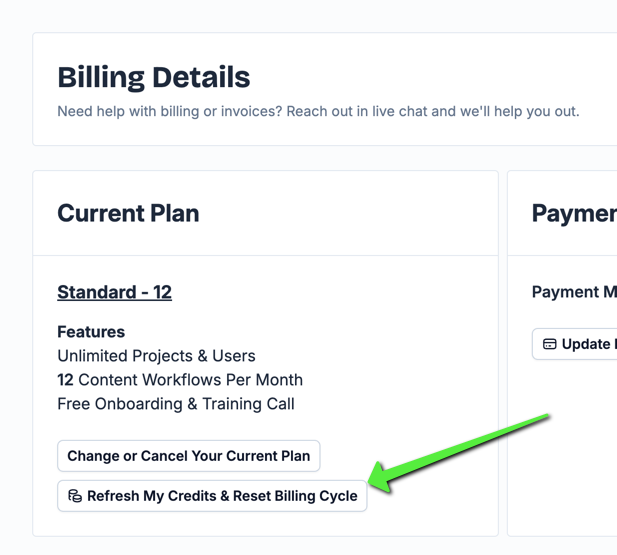Click 12 Content Workflows Per Month line
This screenshot has width=617, height=555.
coord(180,380)
